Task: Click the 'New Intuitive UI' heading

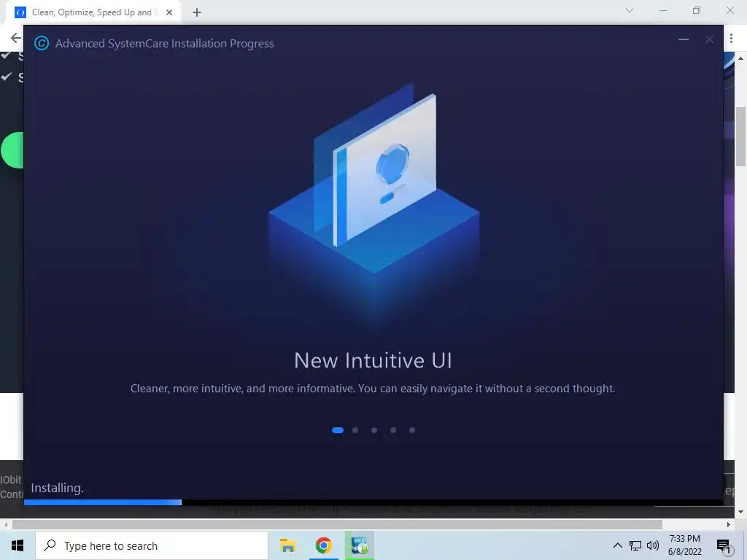Action: tap(373, 360)
